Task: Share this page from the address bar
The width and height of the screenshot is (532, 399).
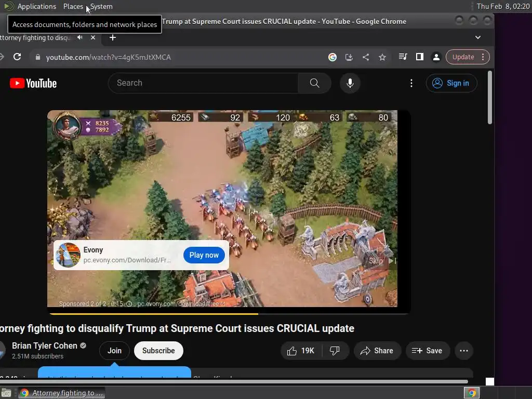Action: coord(366,57)
